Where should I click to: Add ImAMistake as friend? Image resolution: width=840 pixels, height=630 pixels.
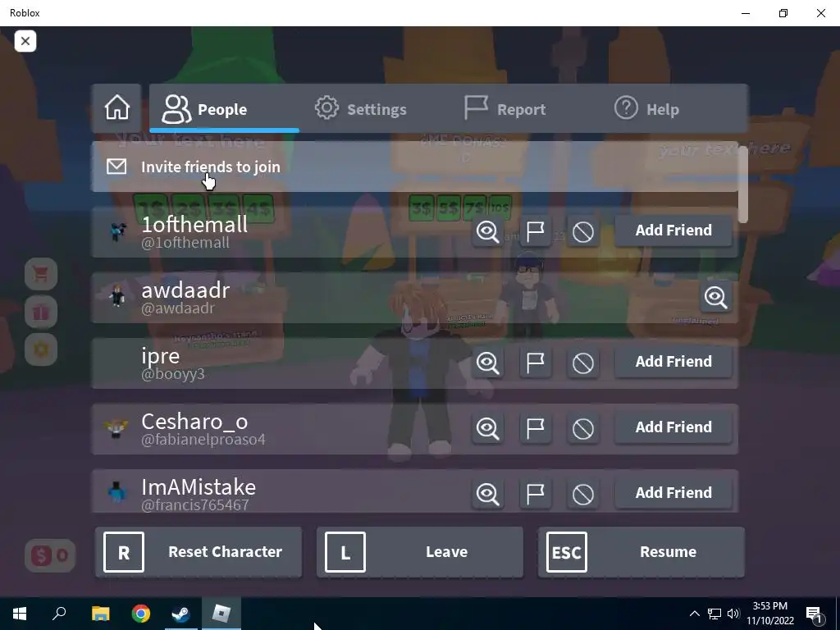click(673, 493)
